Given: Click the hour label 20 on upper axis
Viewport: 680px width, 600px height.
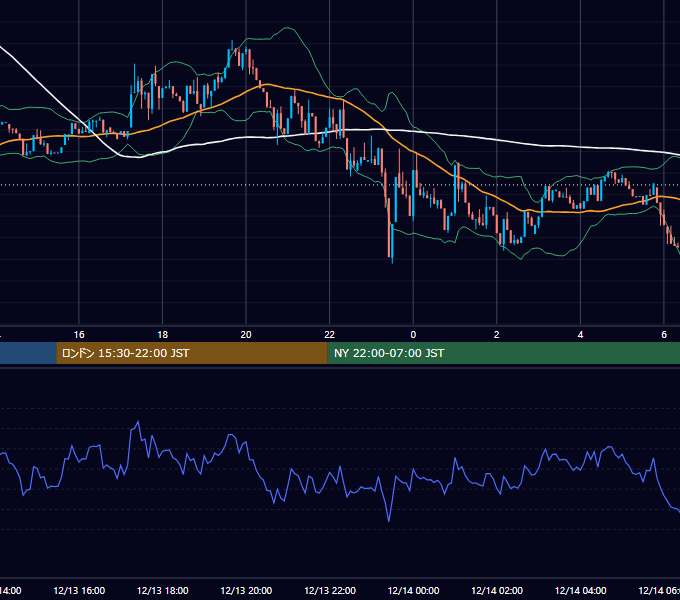Looking at the screenshot, I should (246, 335).
